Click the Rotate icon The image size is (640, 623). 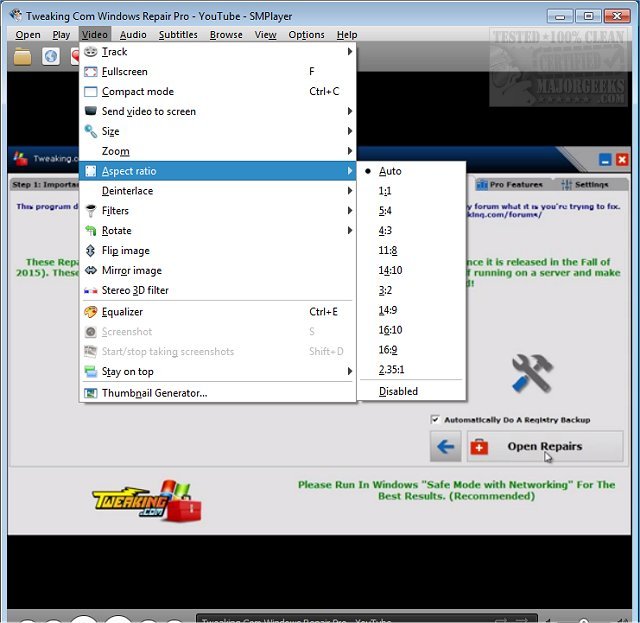[91, 231]
